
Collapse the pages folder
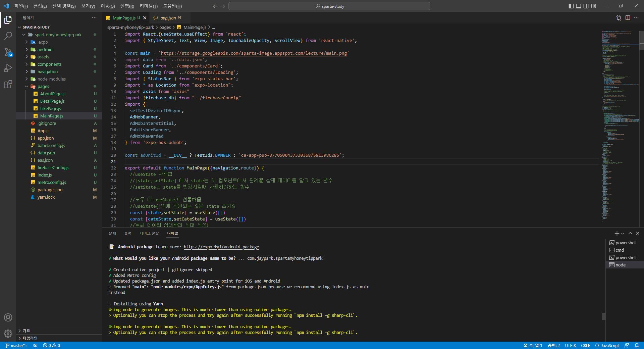(x=59, y=86)
